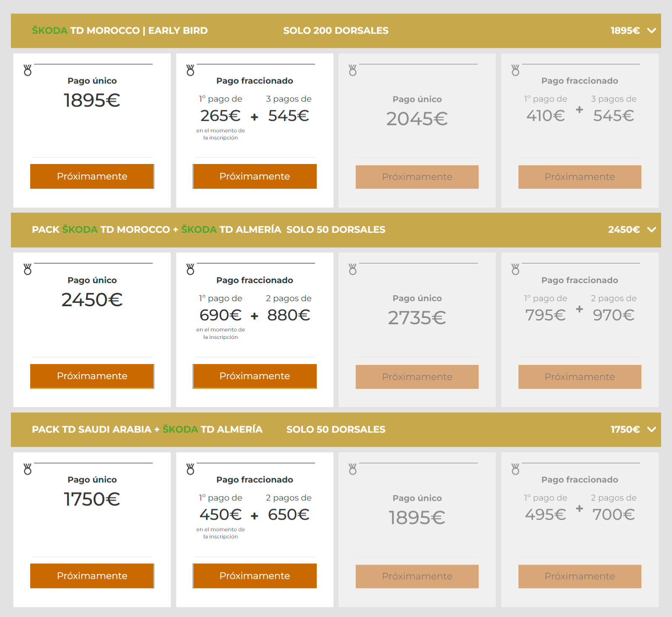
Task: Click medal icon on the 410€ + 545€ card
Action: coord(516,70)
